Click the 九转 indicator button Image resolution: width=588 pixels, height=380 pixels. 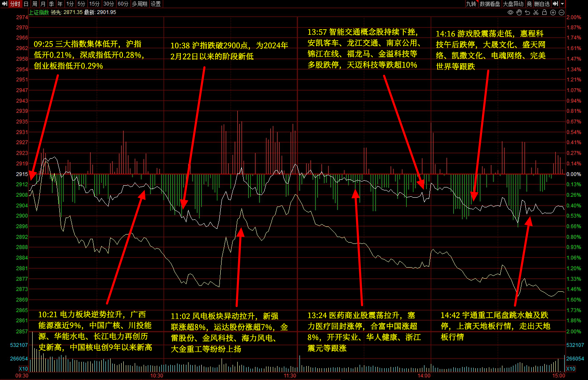pos(471,4)
